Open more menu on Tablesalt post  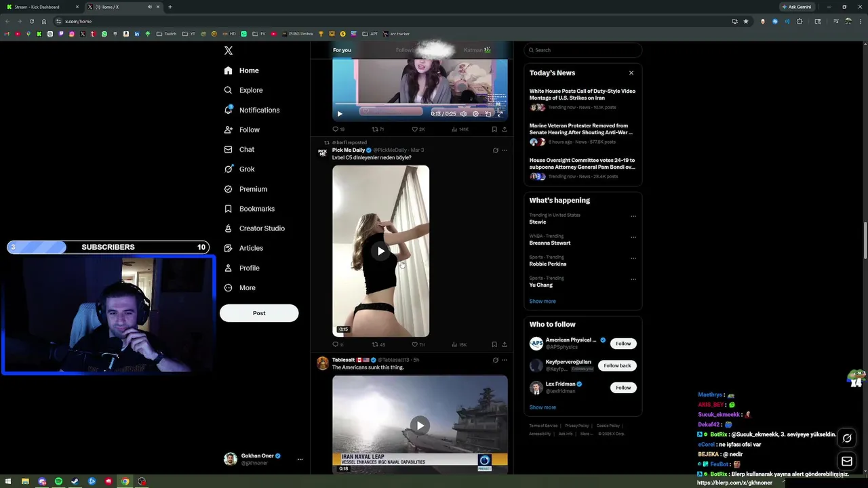pos(505,361)
